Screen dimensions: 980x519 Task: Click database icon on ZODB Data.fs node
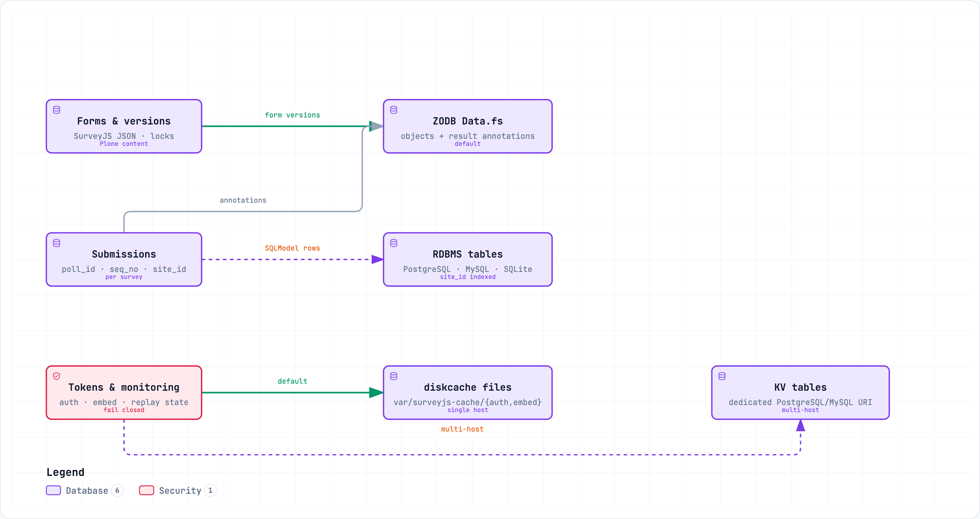394,110
